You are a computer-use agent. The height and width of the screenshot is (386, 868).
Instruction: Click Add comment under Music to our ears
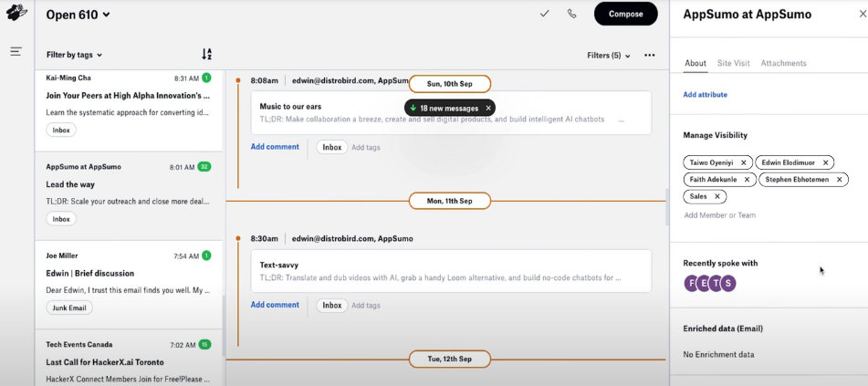click(x=275, y=147)
